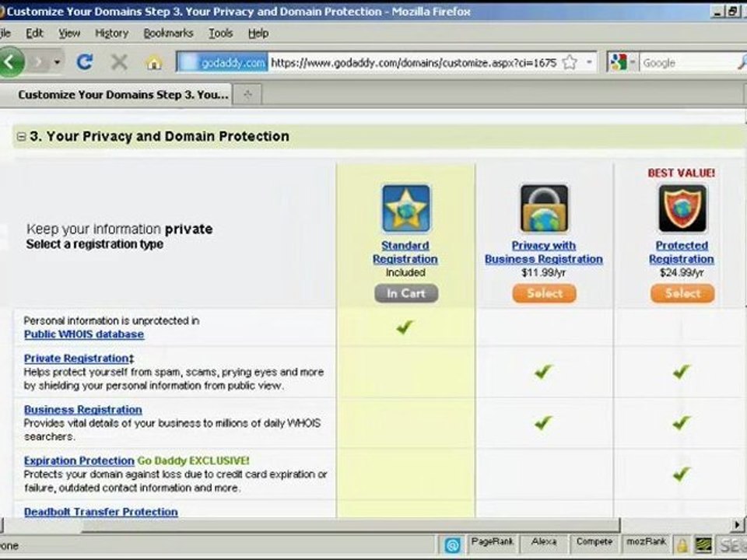The width and height of the screenshot is (747, 560).
Task: Click Business Registration checkmark under Privacy plan
Action: coord(543,423)
